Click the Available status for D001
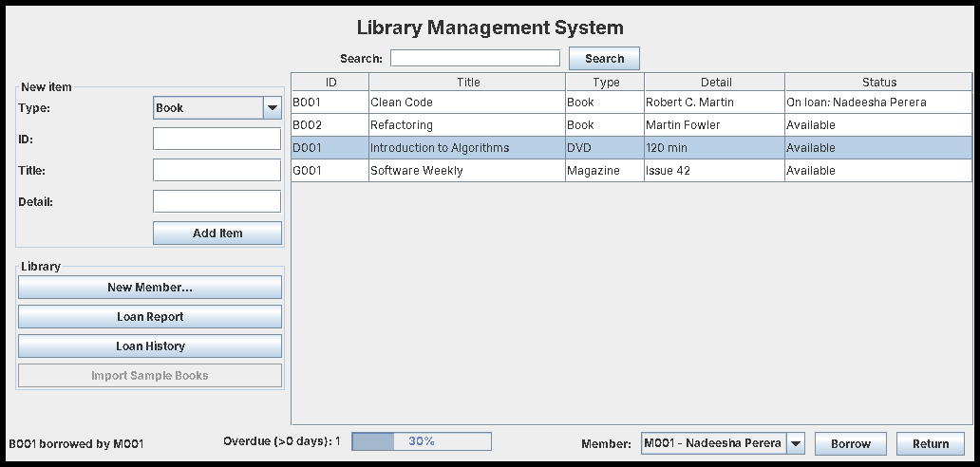 (x=878, y=148)
